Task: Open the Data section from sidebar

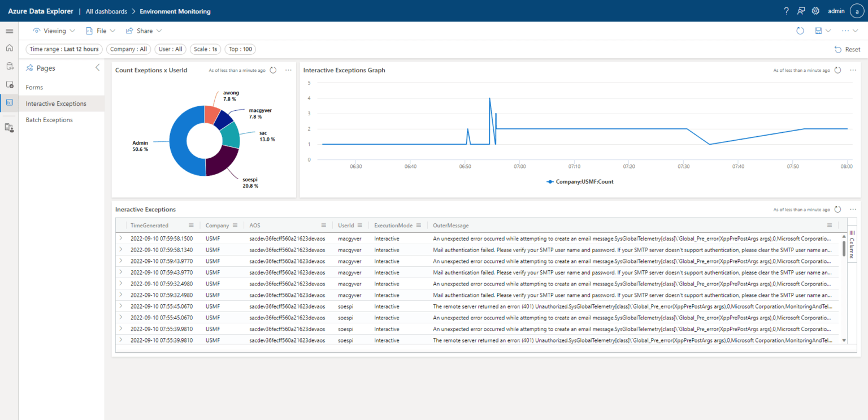Action: (9, 66)
